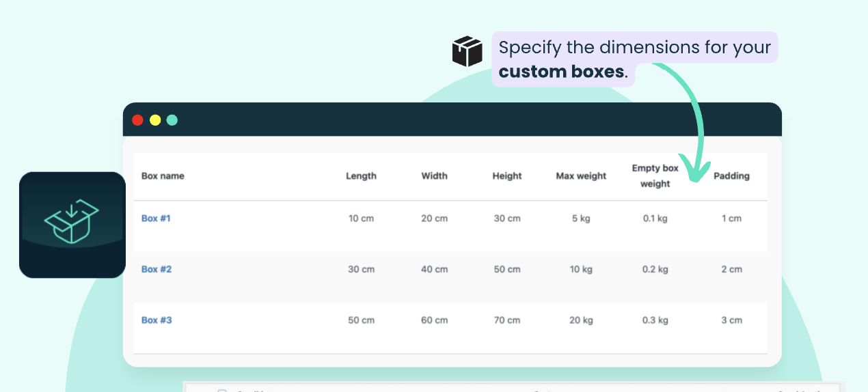Click Box #2 max weight 10 kg
The width and height of the screenshot is (868, 392).
[581, 269]
